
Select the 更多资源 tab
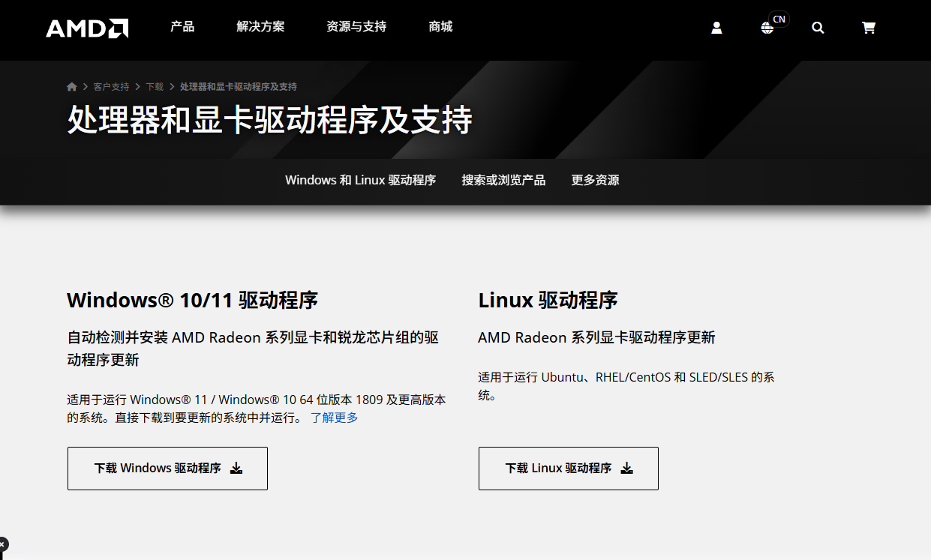(x=595, y=180)
